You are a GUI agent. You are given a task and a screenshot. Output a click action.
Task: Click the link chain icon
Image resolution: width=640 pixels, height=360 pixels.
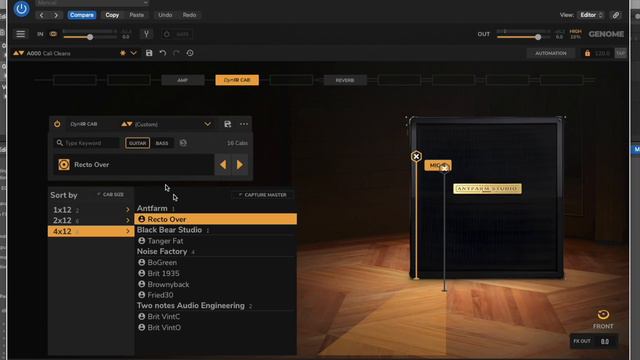tap(616, 15)
